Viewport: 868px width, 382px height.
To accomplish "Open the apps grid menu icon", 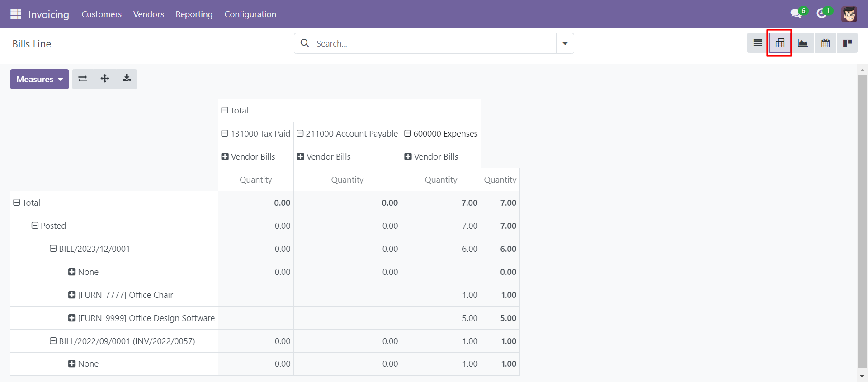I will click(16, 14).
